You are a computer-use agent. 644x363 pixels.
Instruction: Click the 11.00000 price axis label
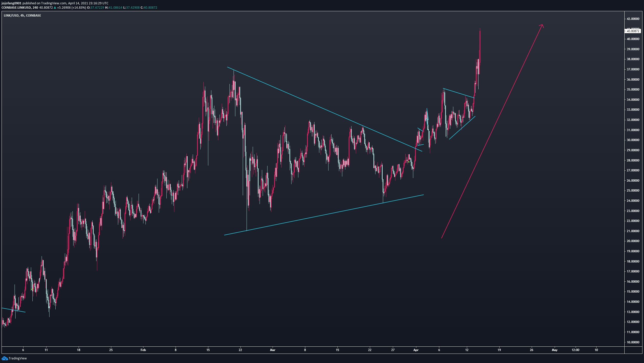[x=633, y=332]
